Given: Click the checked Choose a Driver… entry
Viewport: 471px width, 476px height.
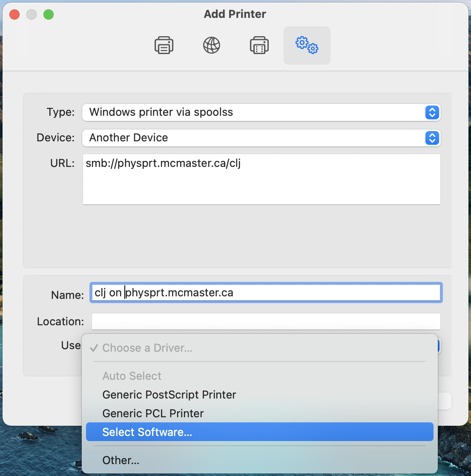Looking at the screenshot, I should point(147,348).
